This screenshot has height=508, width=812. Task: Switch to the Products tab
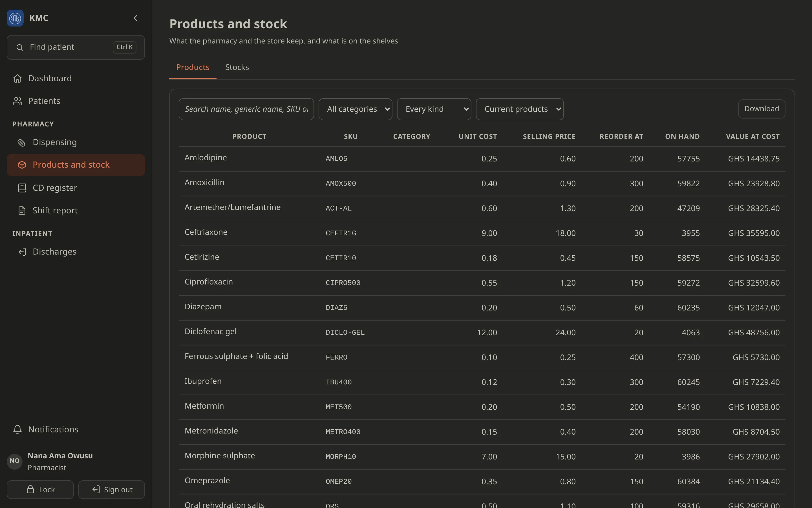193,67
